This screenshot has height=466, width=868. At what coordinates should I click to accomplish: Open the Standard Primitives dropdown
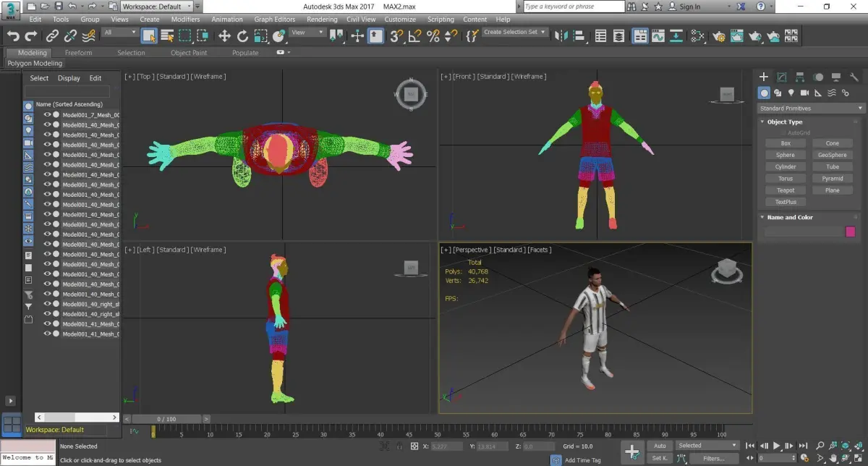(811, 109)
